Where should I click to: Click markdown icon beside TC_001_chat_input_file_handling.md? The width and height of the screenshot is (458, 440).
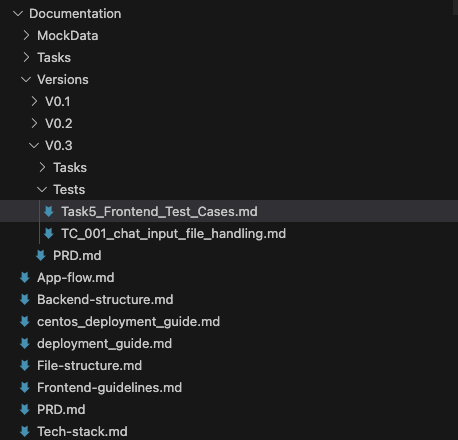[49, 233]
